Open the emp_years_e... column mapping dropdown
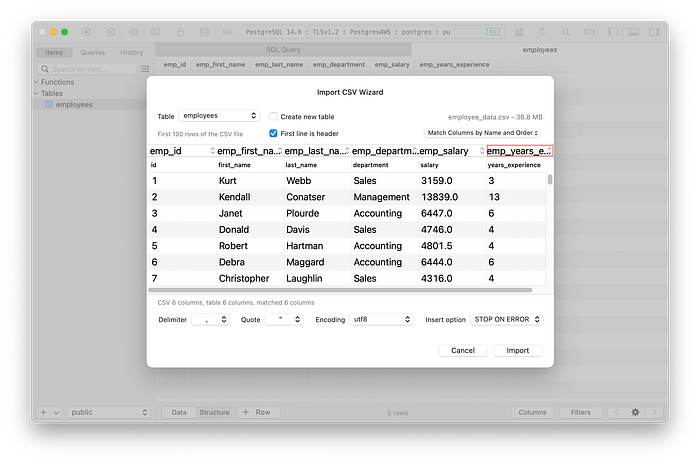Viewport: 700px width, 464px height. click(x=520, y=151)
